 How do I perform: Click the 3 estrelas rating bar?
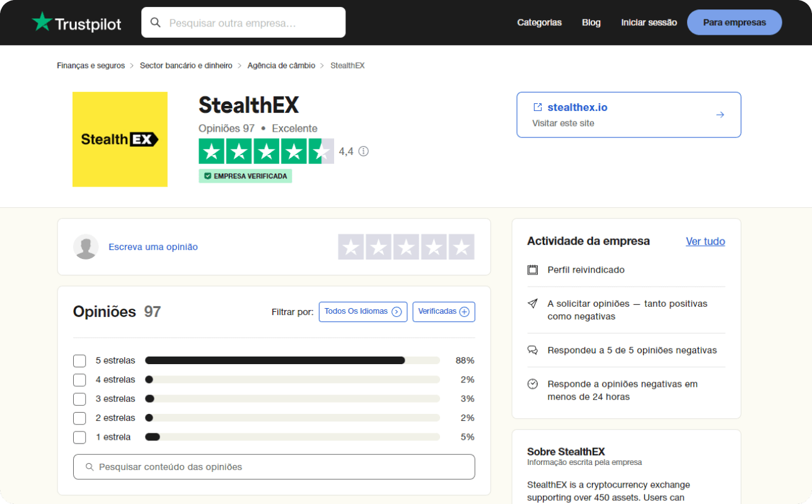point(293,399)
